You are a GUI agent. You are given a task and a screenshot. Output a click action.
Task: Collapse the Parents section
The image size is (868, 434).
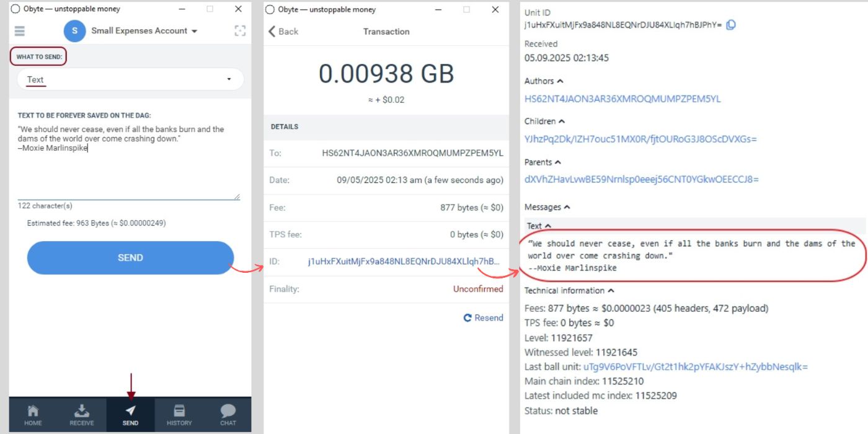543,162
